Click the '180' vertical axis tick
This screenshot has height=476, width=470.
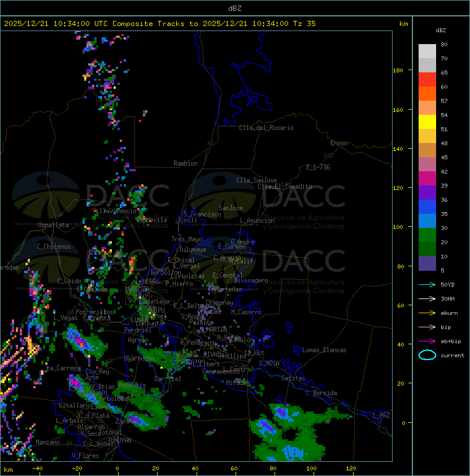coord(398,71)
